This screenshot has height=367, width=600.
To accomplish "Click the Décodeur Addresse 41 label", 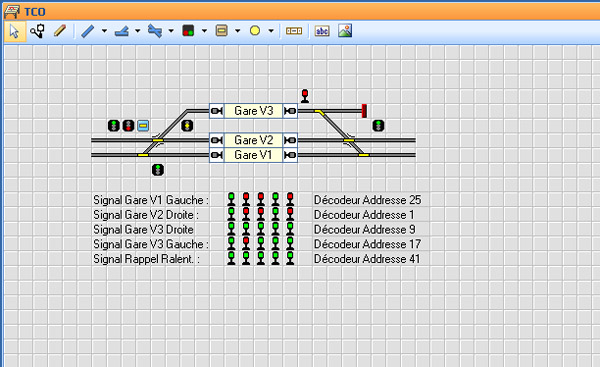I will 367,259.
